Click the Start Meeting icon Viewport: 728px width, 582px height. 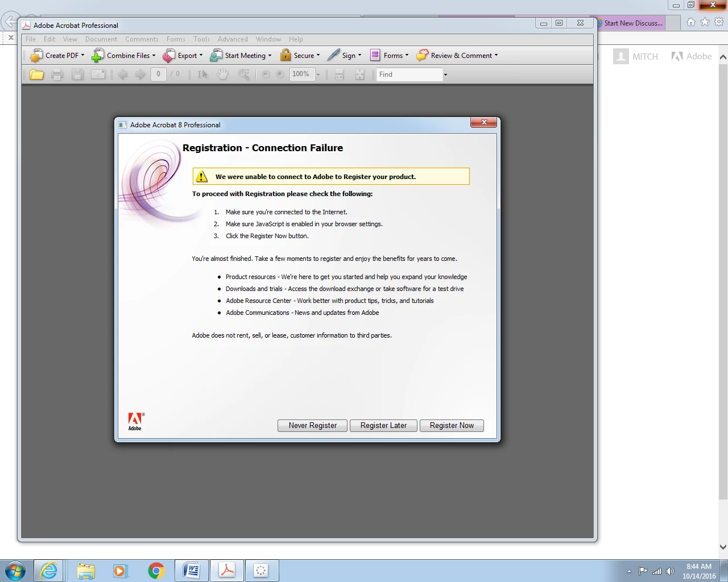(x=216, y=55)
